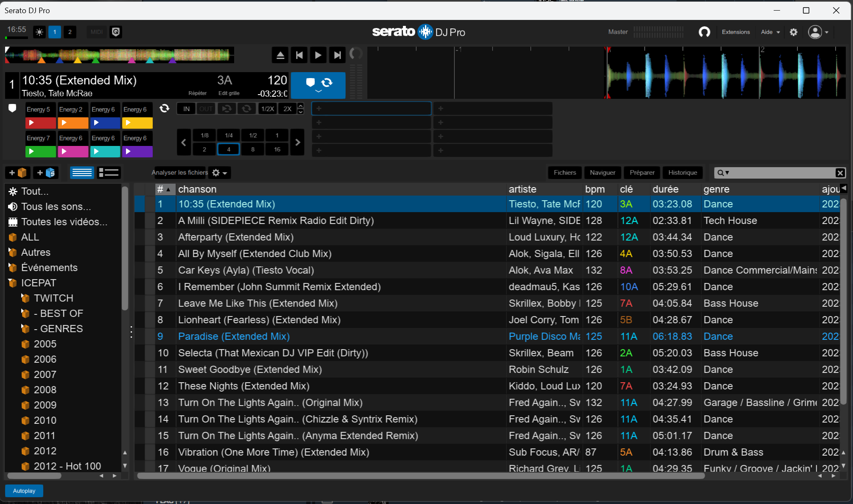Click the library search field

click(780, 173)
